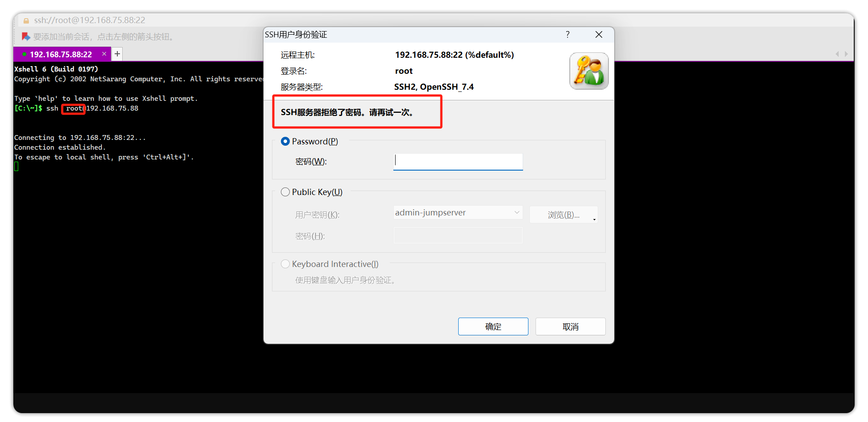Click the lock icon in address bar

click(26, 20)
